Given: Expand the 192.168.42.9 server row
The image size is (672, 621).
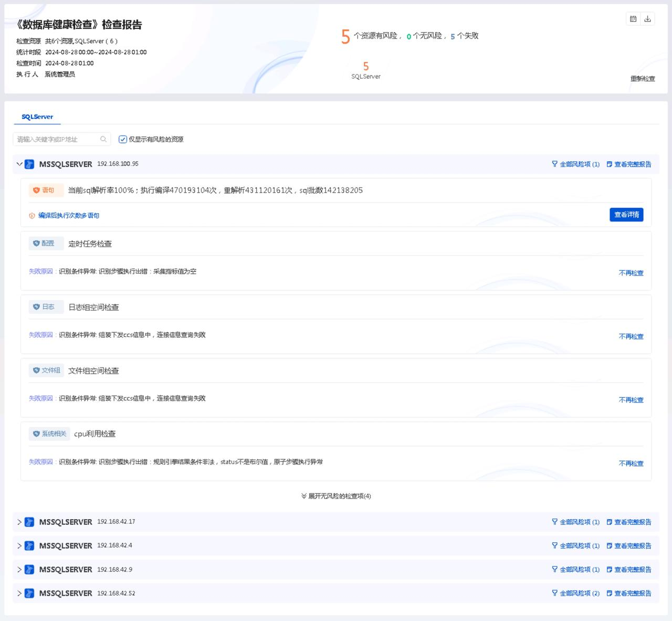Looking at the screenshot, I should 19,570.
